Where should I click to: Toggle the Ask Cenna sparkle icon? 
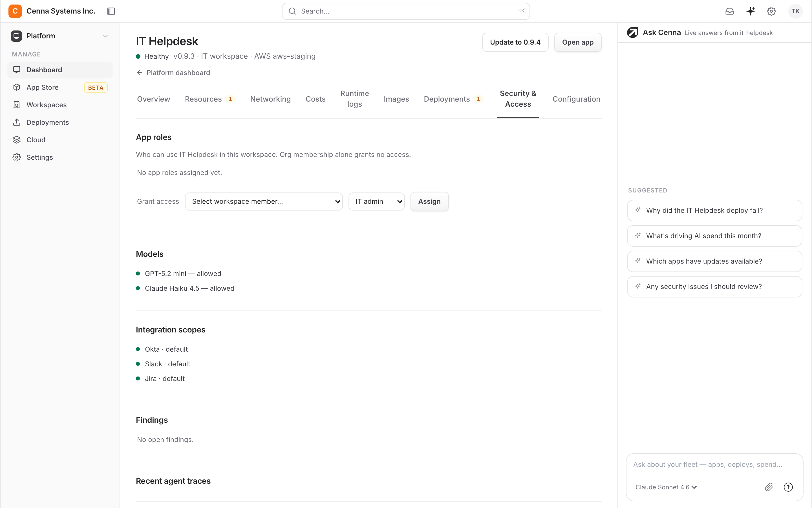751,11
